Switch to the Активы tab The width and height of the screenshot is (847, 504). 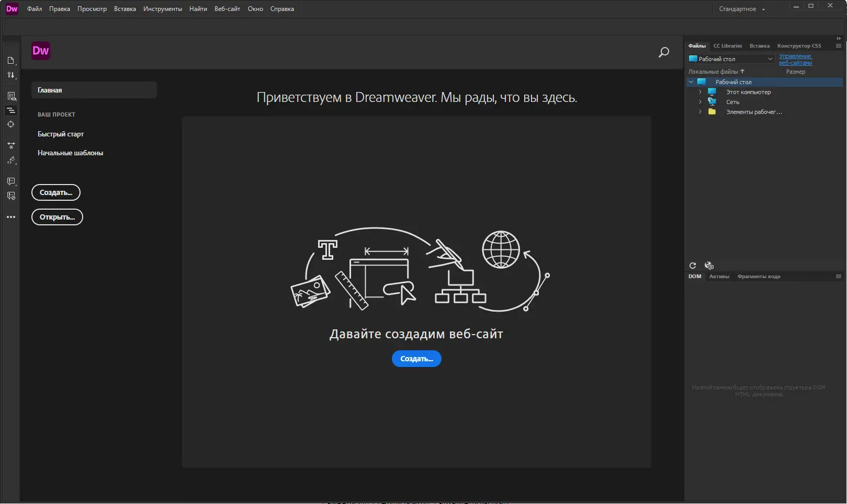[719, 277]
